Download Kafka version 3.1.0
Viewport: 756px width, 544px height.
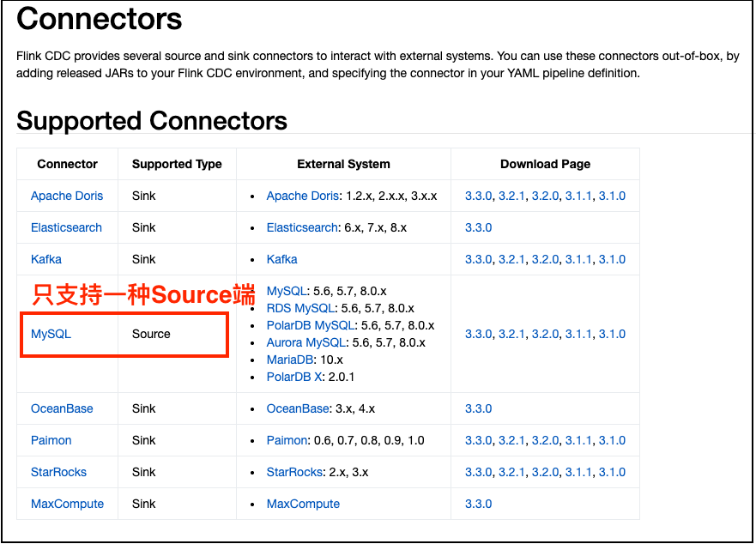(x=612, y=259)
